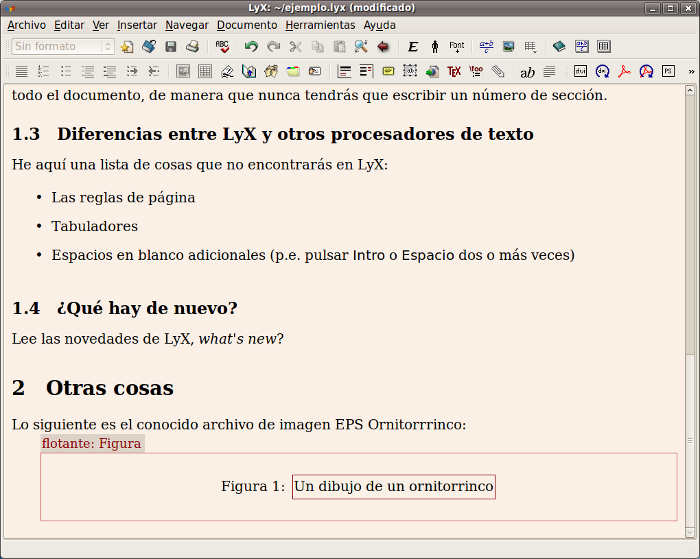The height and width of the screenshot is (559, 700).
Task: Toggle emphasis with the E icon
Action: coord(413,46)
